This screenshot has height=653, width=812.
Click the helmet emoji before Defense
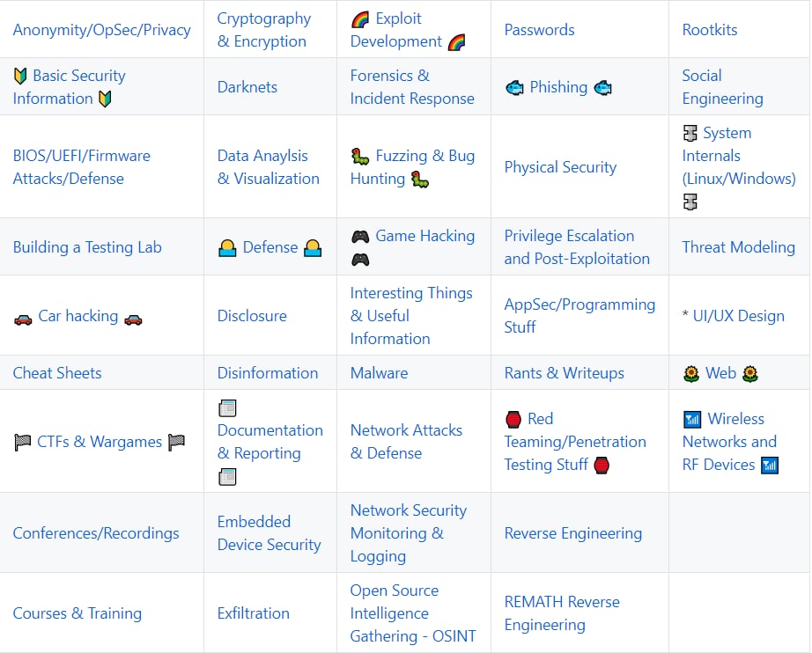coord(227,248)
